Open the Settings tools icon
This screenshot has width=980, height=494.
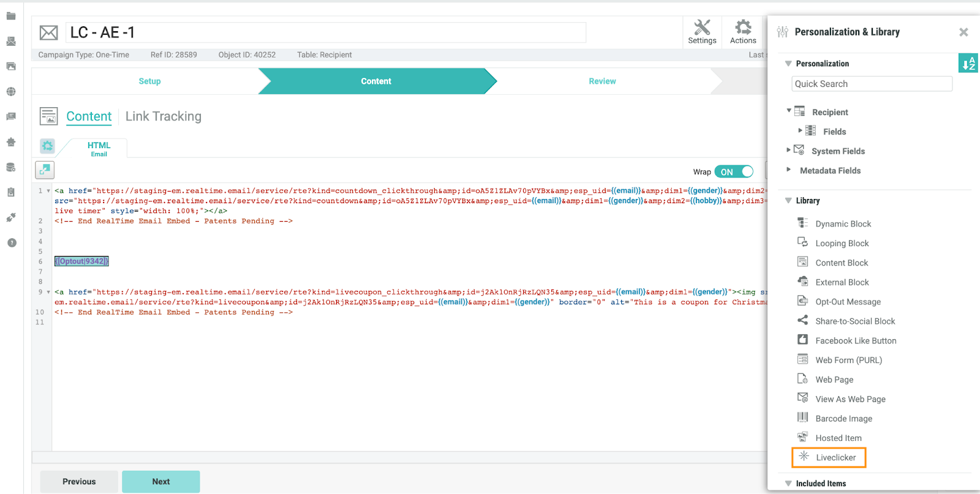point(702,32)
